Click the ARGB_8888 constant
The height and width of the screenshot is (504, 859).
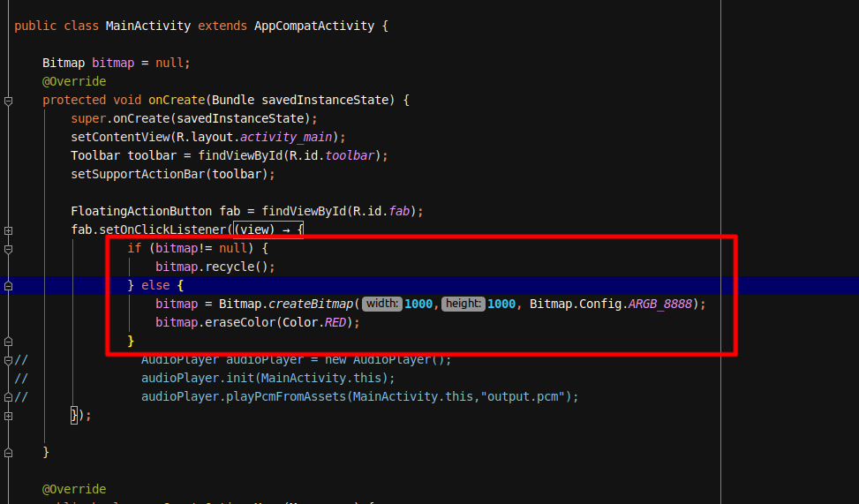[x=660, y=304]
